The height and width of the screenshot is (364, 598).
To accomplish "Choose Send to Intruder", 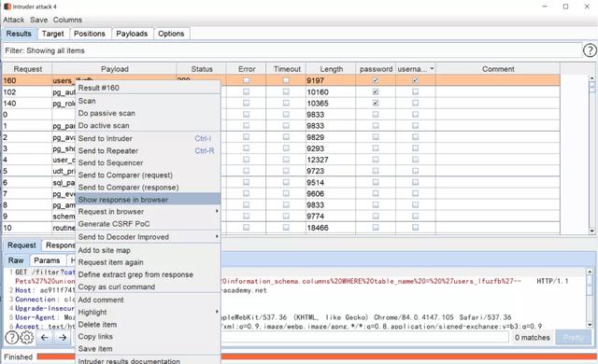I will pos(149,138).
